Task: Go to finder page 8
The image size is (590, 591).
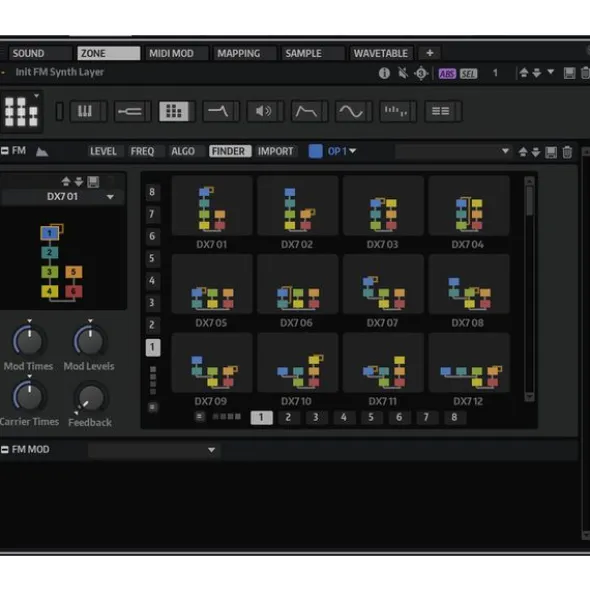Action: pos(454,417)
